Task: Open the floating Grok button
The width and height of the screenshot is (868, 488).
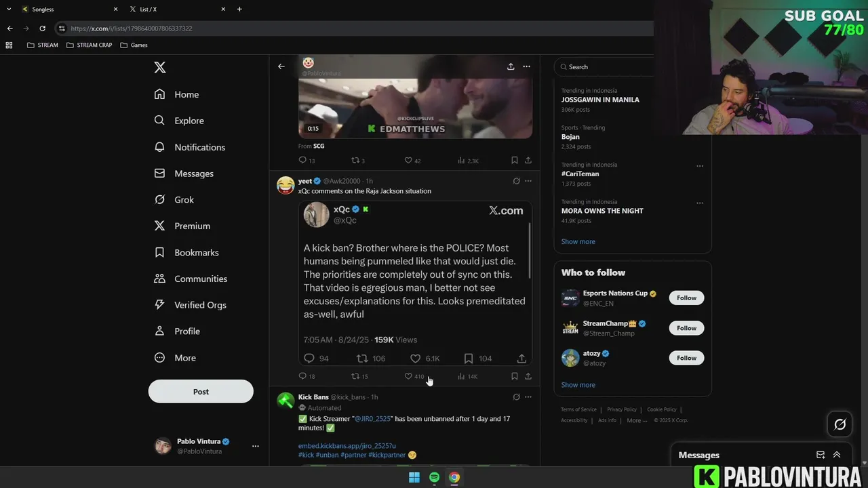Action: pos(840,424)
